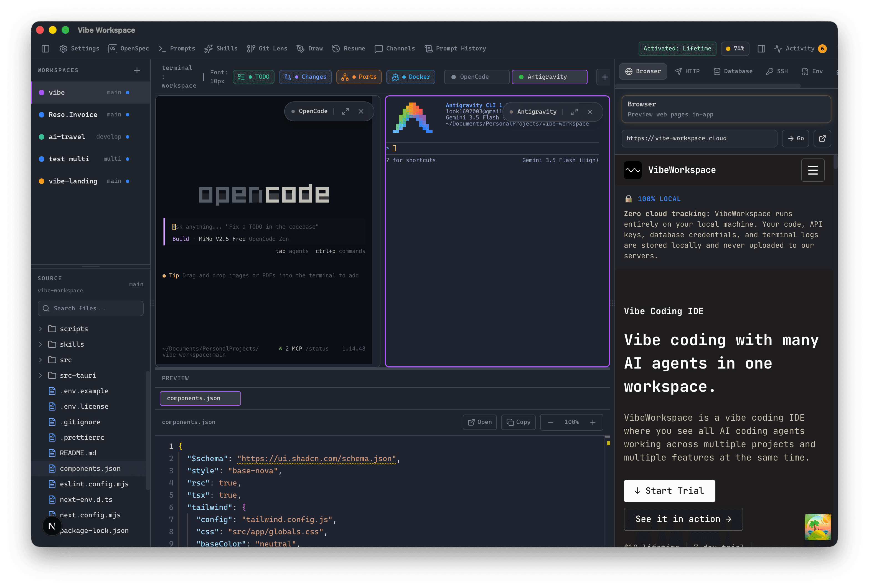Open Git Lens

click(267, 48)
